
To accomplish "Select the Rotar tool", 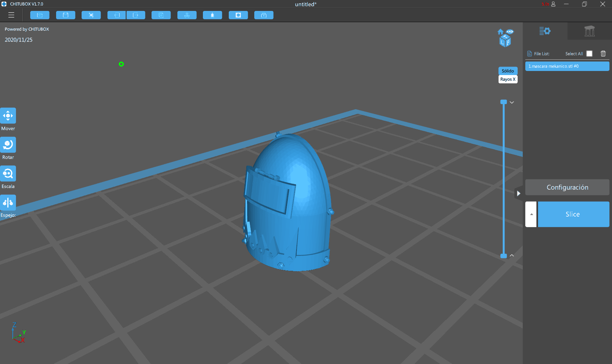I will tap(8, 145).
